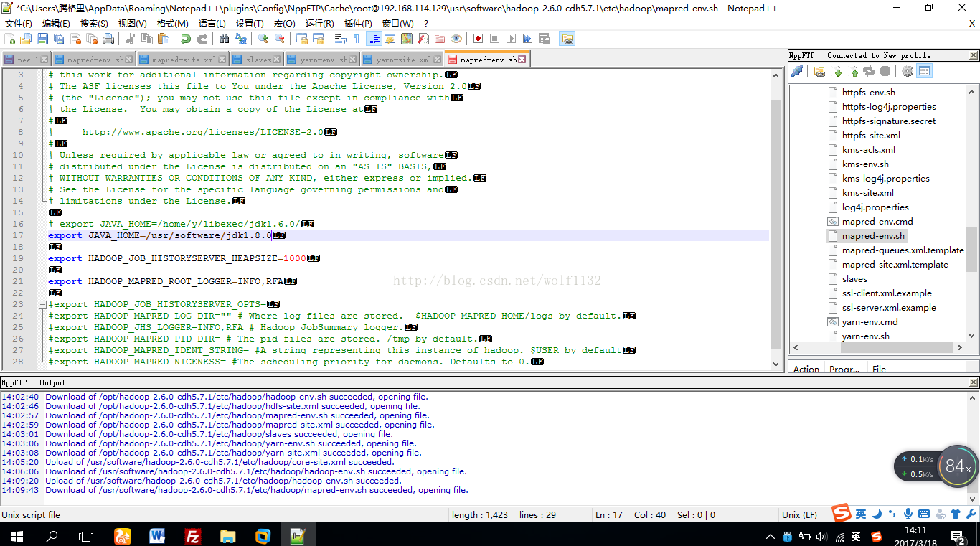Select mapred-env.sh in FTP tree
The width and height of the screenshot is (980, 546).
(x=873, y=235)
